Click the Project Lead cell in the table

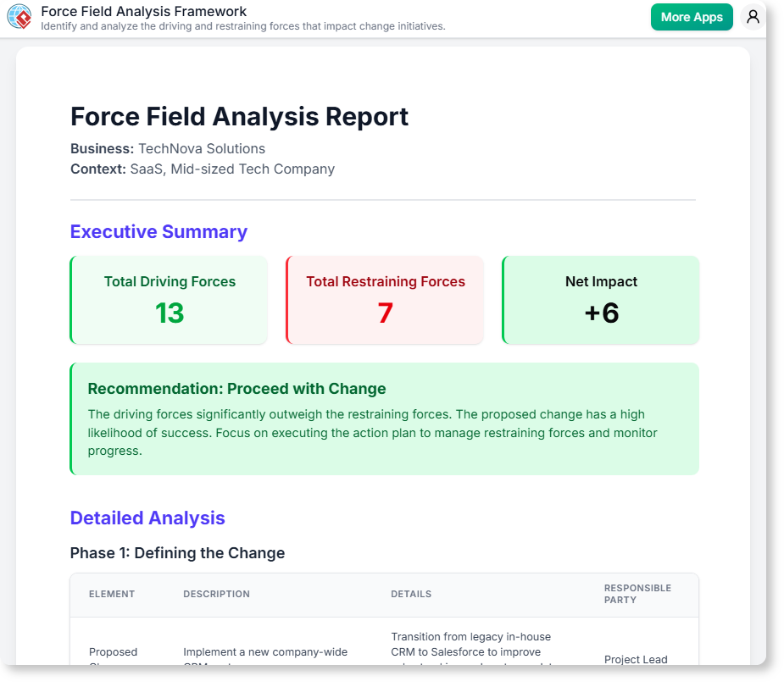[x=636, y=659]
